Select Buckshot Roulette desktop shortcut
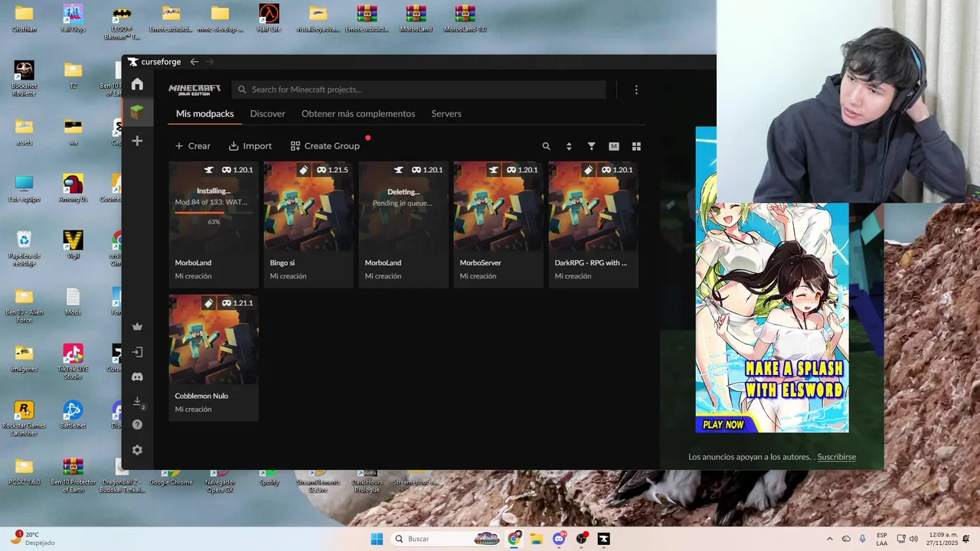 pyautogui.click(x=24, y=78)
